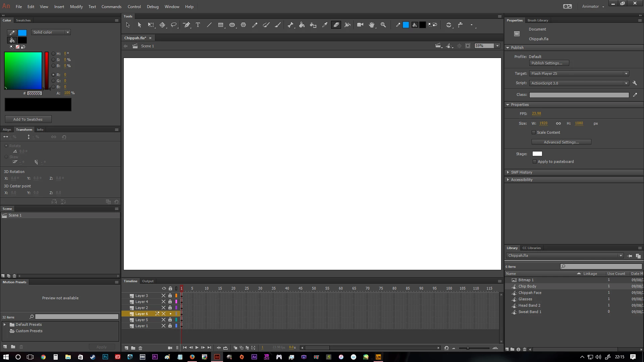Open the Target Flash Player dropdown
This screenshot has height=362, width=644.
pyautogui.click(x=579, y=73)
